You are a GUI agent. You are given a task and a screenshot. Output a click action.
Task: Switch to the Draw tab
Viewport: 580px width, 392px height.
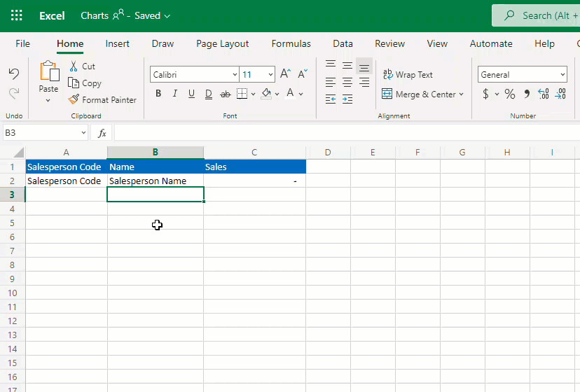163,43
